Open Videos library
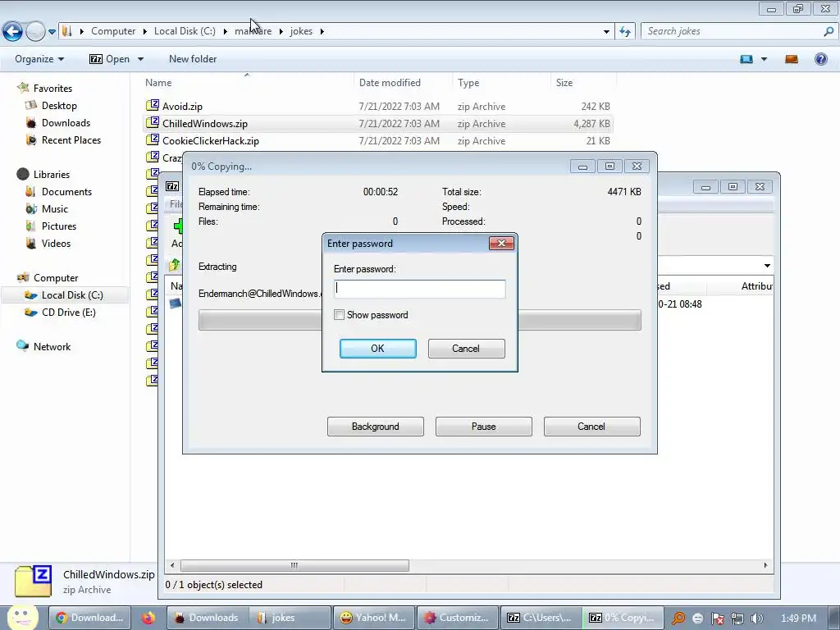The image size is (840, 630). tap(56, 243)
